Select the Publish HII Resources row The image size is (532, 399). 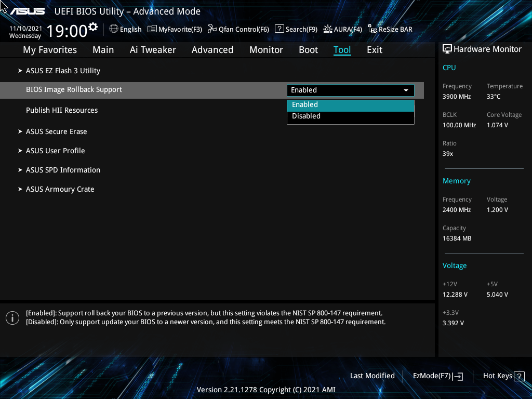coord(62,110)
